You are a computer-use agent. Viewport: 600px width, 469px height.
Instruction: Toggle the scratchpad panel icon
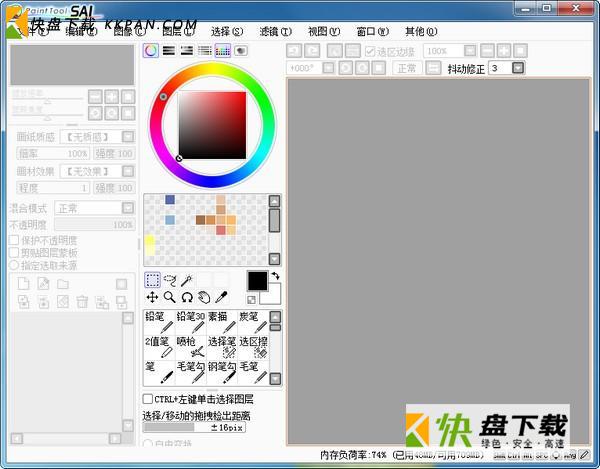point(241,50)
